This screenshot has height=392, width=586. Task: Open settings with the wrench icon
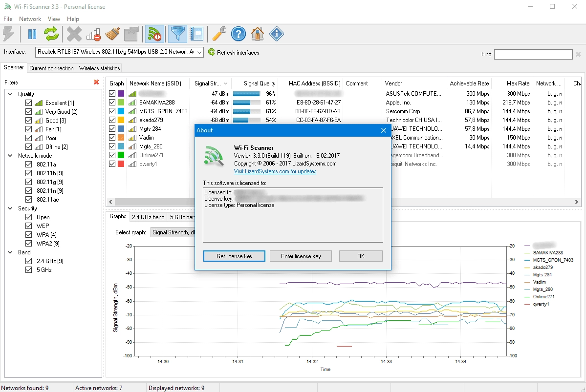(219, 34)
